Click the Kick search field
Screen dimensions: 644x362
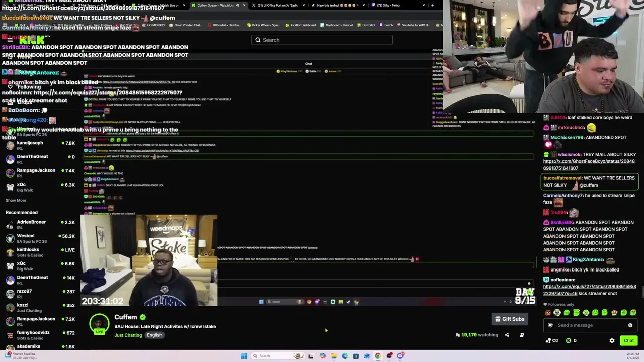[x=322, y=40]
